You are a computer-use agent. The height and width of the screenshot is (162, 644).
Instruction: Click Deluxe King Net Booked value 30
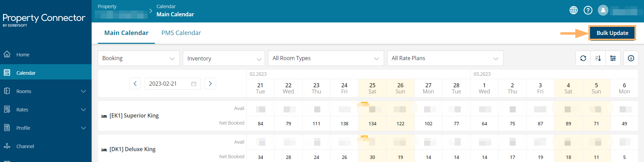coord(373,157)
